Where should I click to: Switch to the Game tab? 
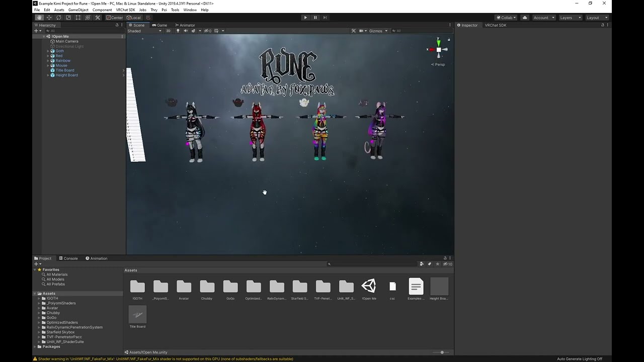(x=159, y=25)
